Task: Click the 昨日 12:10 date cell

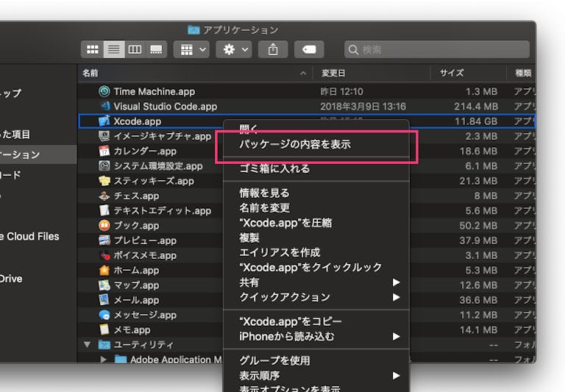Action: tap(341, 91)
